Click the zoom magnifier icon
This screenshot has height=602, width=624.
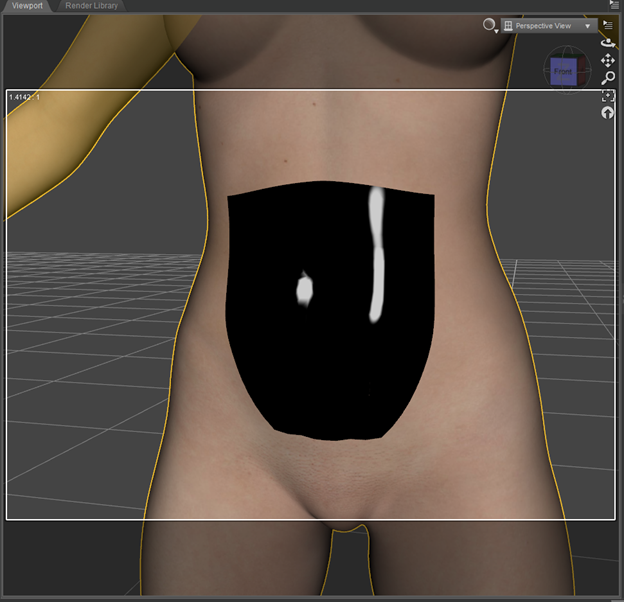tap(608, 78)
